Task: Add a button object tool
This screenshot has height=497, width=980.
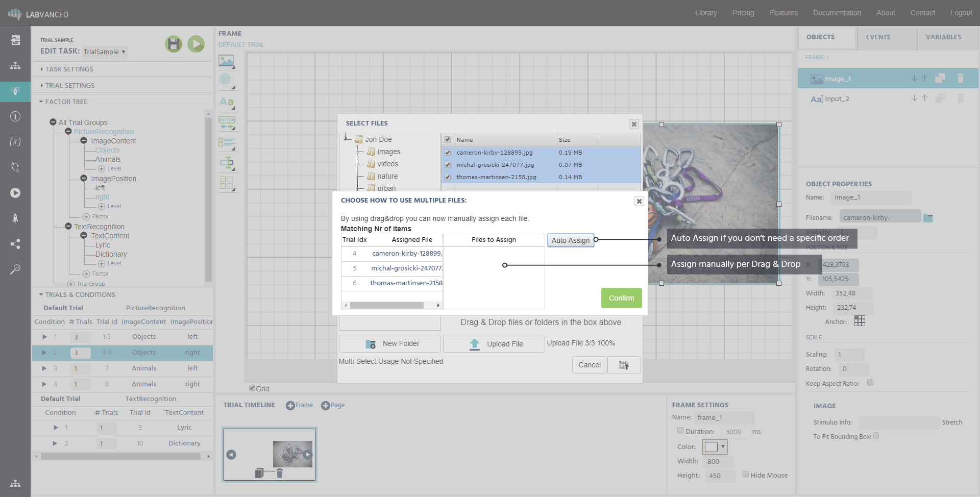Action: 227,123
